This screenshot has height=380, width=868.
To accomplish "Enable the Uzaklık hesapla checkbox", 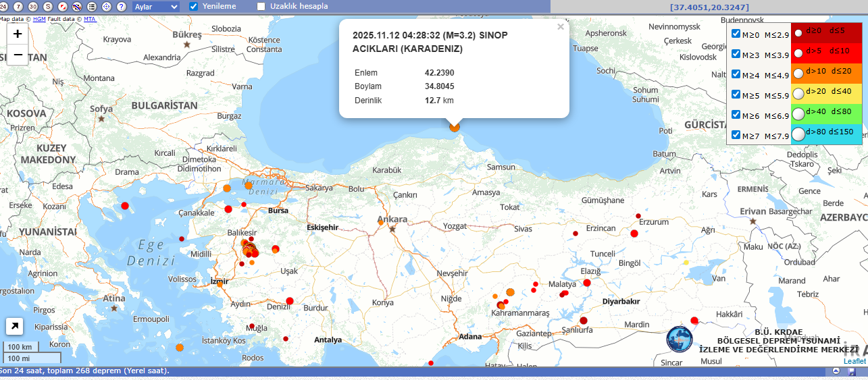I will (261, 6).
